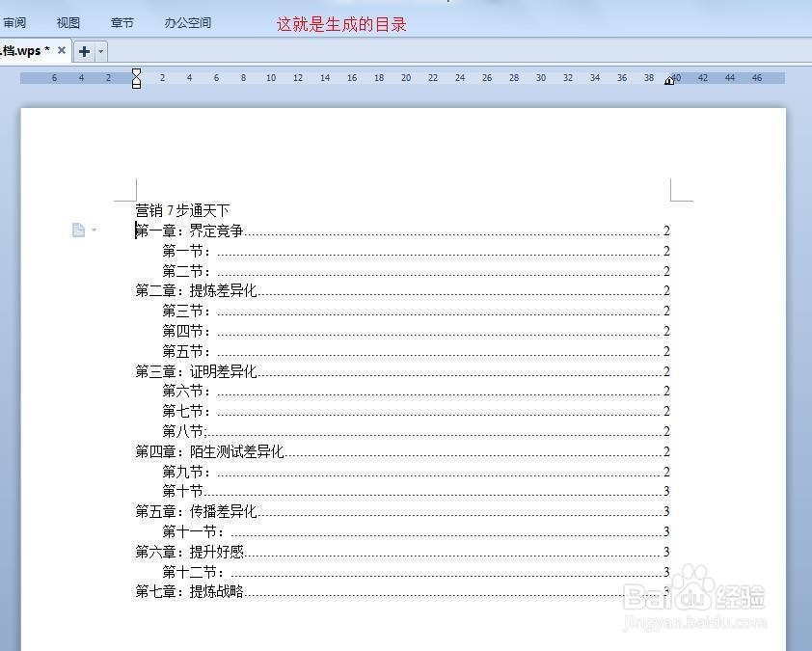This screenshot has height=651, width=812.
Task: Expand the new tab dropdown arrow
Action: (x=101, y=51)
